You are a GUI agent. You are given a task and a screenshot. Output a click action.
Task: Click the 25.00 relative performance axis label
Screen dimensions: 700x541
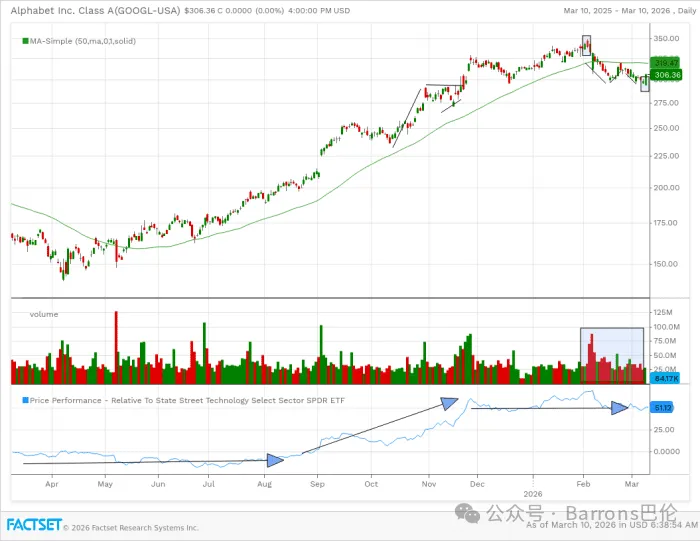(664, 429)
